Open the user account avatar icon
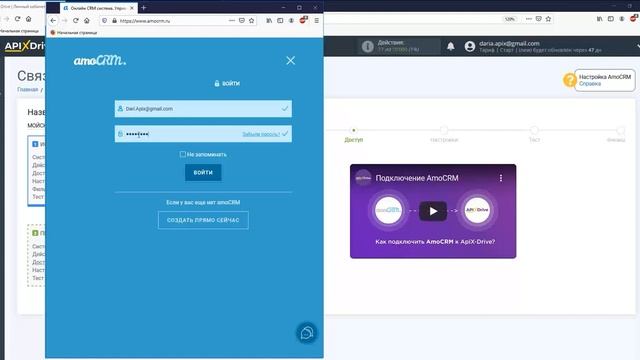This screenshot has width=640, height=360. (470, 47)
